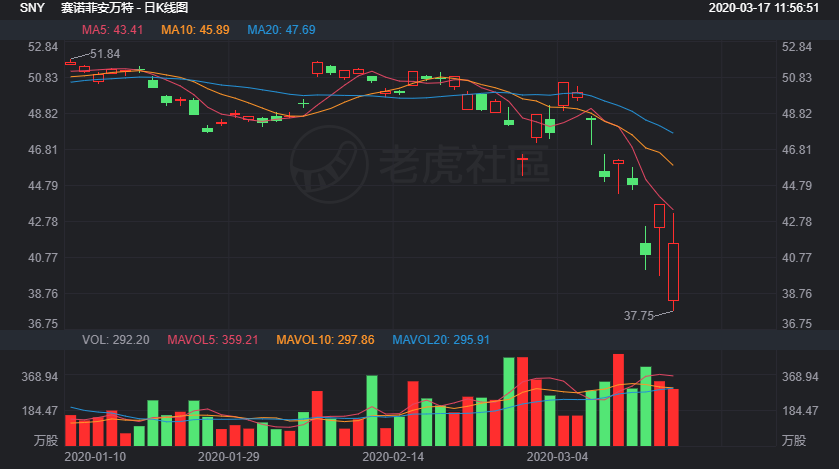The width and height of the screenshot is (839, 469).
Task: Click the left volume axis 368.94 label
Action: click(x=40, y=377)
